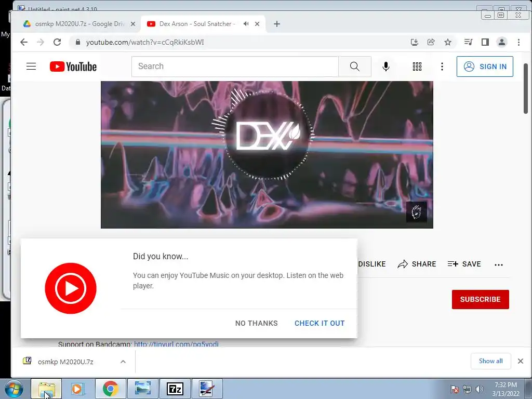This screenshot has width=532, height=399.
Task: Open Windows Explorer from taskbar
Action: tap(46, 389)
